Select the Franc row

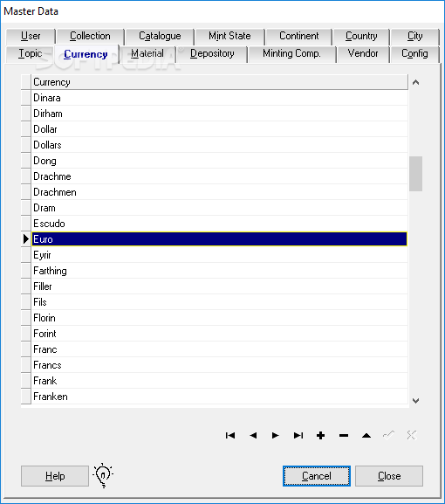pos(220,349)
